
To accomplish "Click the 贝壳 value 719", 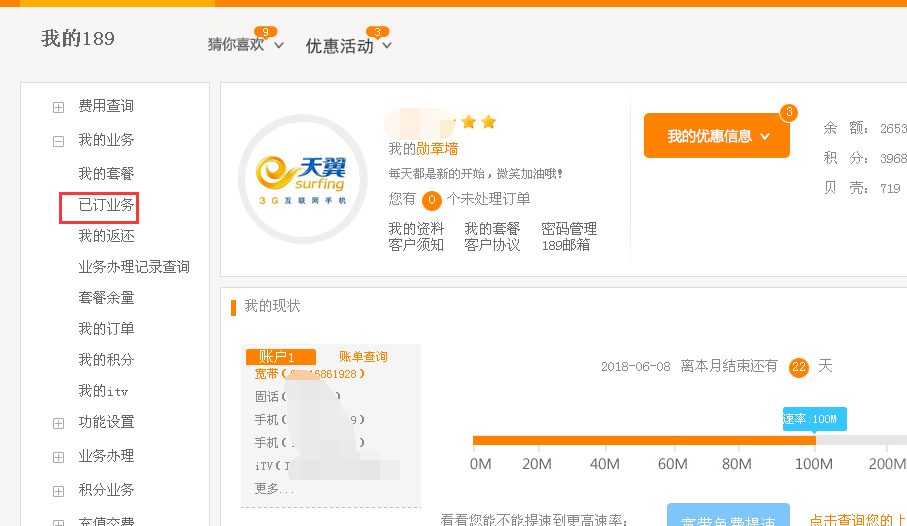I will pos(890,189).
